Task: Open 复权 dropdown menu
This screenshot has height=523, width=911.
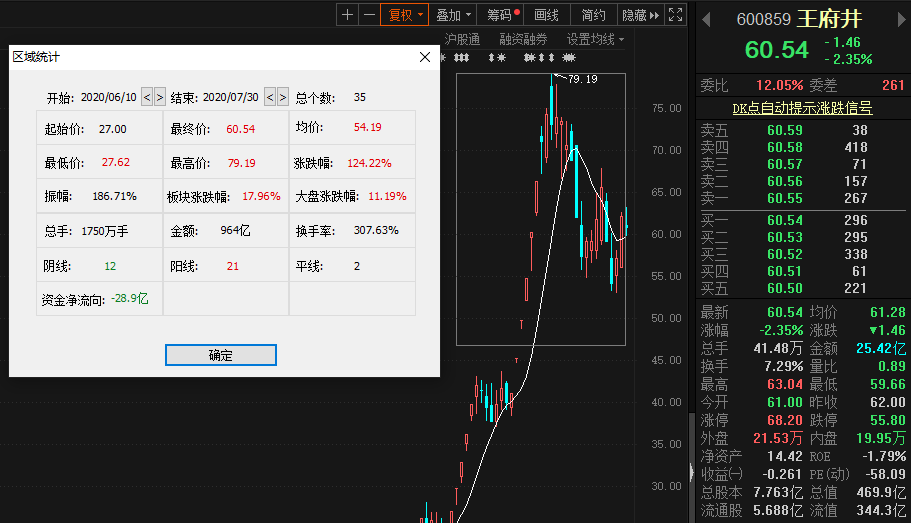Action: click(x=405, y=15)
